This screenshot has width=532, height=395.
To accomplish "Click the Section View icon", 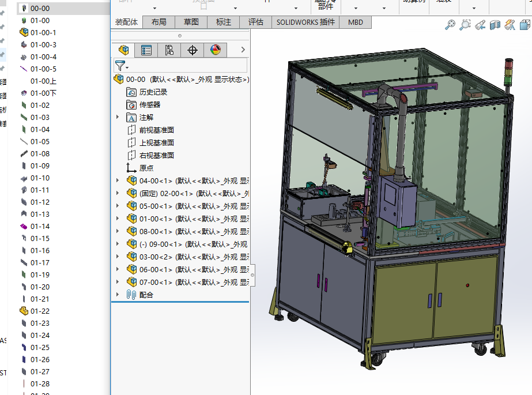I will 495,25.
